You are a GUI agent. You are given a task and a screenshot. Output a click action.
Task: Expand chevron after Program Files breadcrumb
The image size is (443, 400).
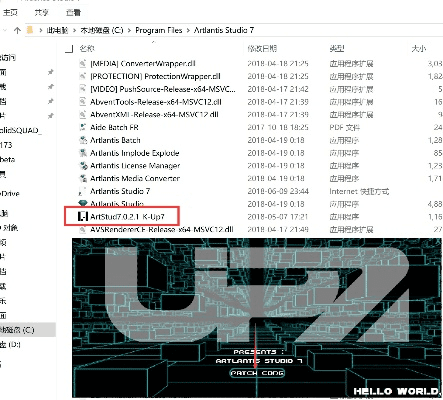click(x=188, y=30)
